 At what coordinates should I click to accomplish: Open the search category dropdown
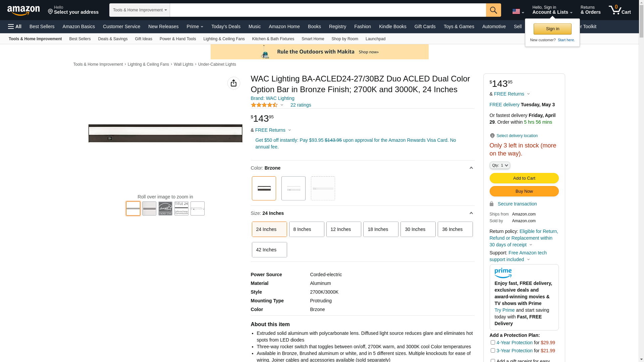click(140, 10)
